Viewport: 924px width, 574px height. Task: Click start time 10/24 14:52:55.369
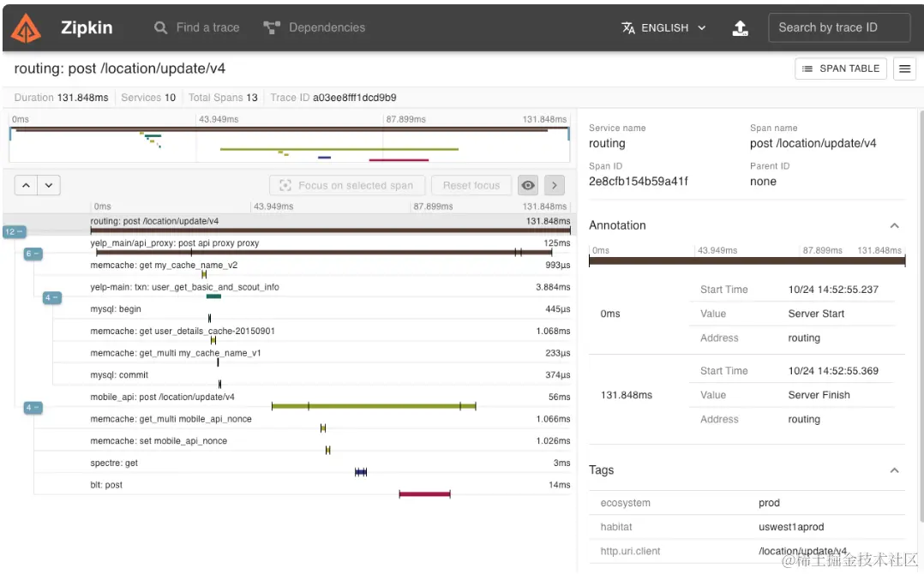[x=833, y=371]
